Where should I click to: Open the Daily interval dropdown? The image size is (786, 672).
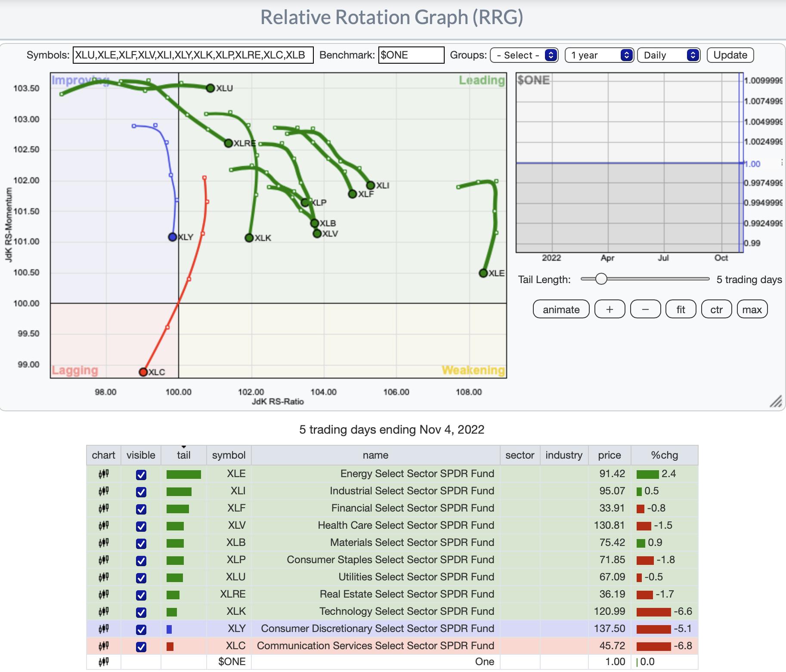(668, 55)
